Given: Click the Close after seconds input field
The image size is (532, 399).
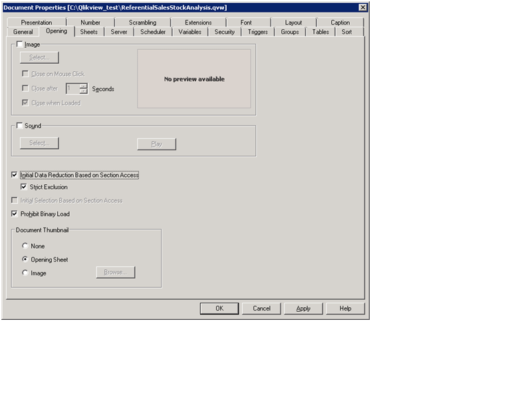Looking at the screenshot, I should tap(72, 88).
